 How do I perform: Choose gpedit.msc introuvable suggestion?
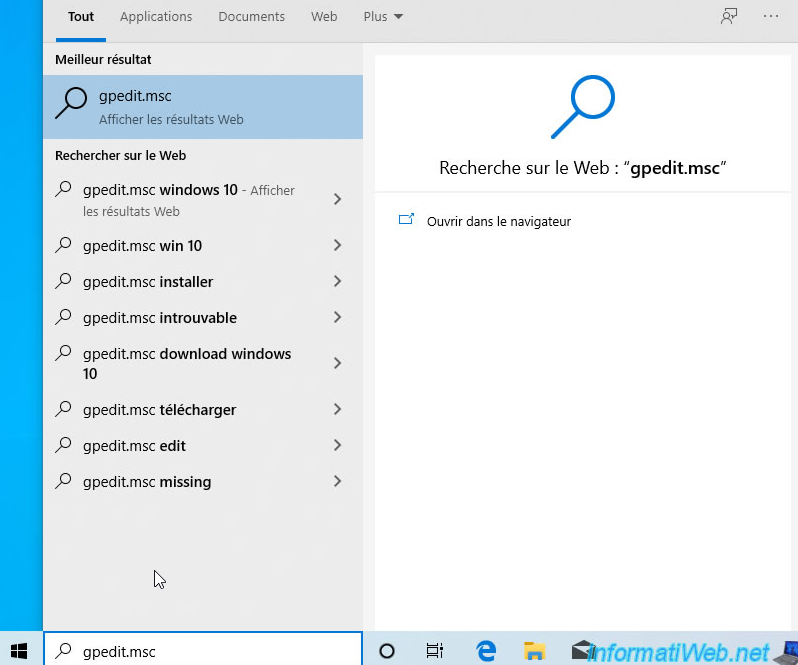(x=160, y=318)
